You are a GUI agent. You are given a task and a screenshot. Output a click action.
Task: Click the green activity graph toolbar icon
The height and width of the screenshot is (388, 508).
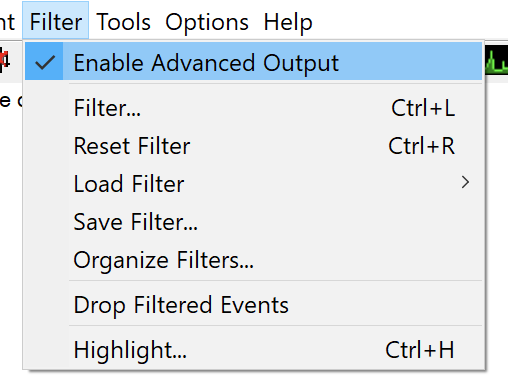[496, 61]
